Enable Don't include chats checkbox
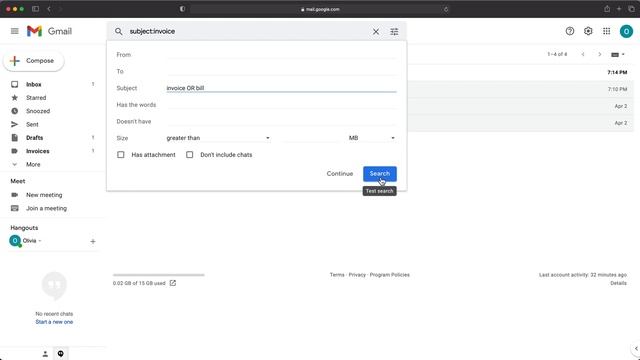Screen dimensions: 640x360 (189, 155)
